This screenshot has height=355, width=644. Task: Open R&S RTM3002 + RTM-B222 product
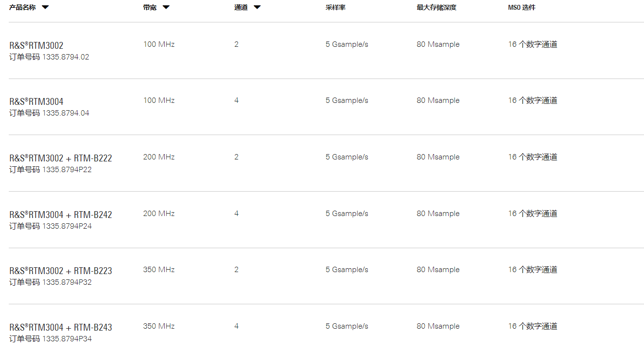point(61,158)
